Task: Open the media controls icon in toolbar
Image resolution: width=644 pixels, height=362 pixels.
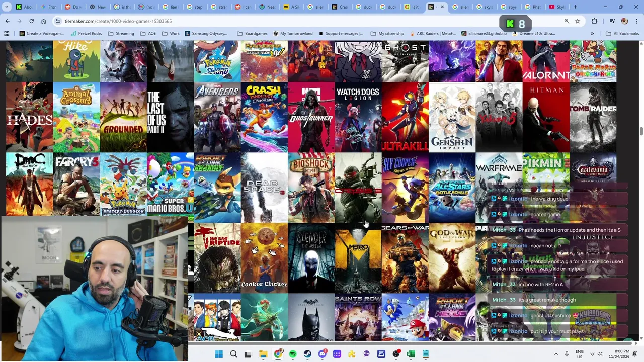Action: [612, 21]
